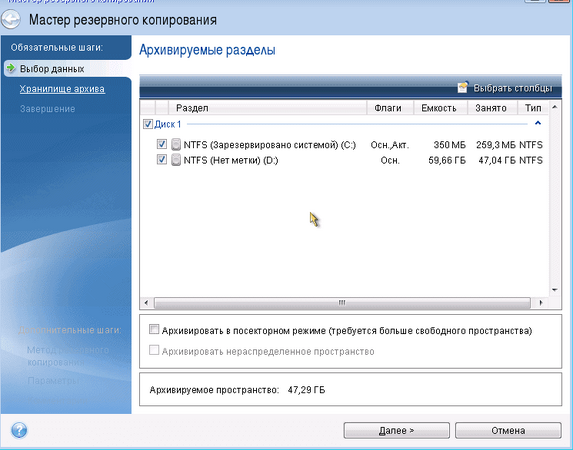Click the Отмена button

click(x=508, y=431)
